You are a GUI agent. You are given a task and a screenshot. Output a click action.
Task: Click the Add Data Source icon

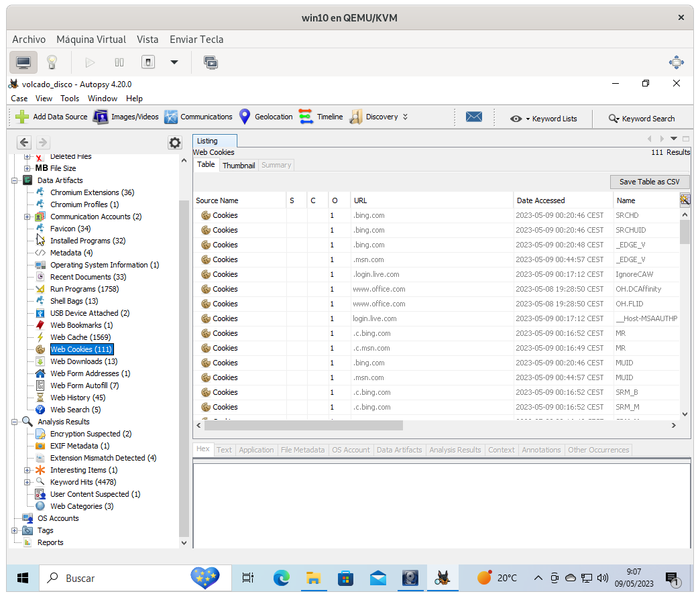click(23, 117)
